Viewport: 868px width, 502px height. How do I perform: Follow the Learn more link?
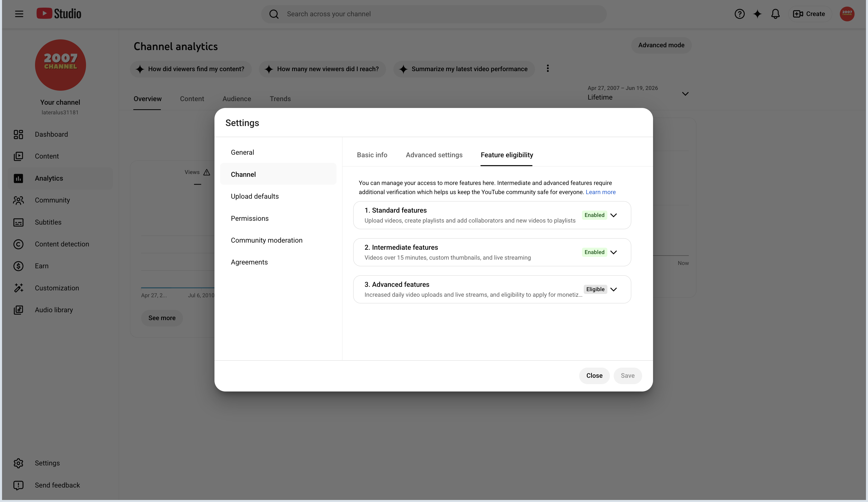[600, 192]
